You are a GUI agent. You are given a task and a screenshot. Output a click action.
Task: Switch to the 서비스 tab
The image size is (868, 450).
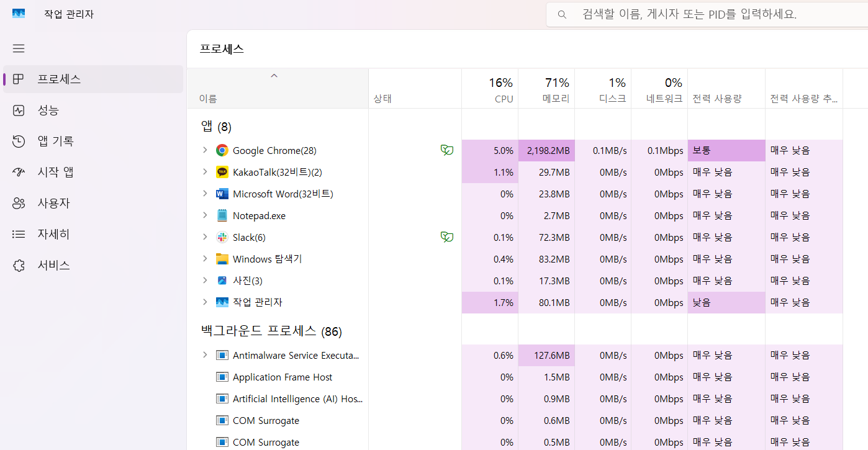[93, 266]
